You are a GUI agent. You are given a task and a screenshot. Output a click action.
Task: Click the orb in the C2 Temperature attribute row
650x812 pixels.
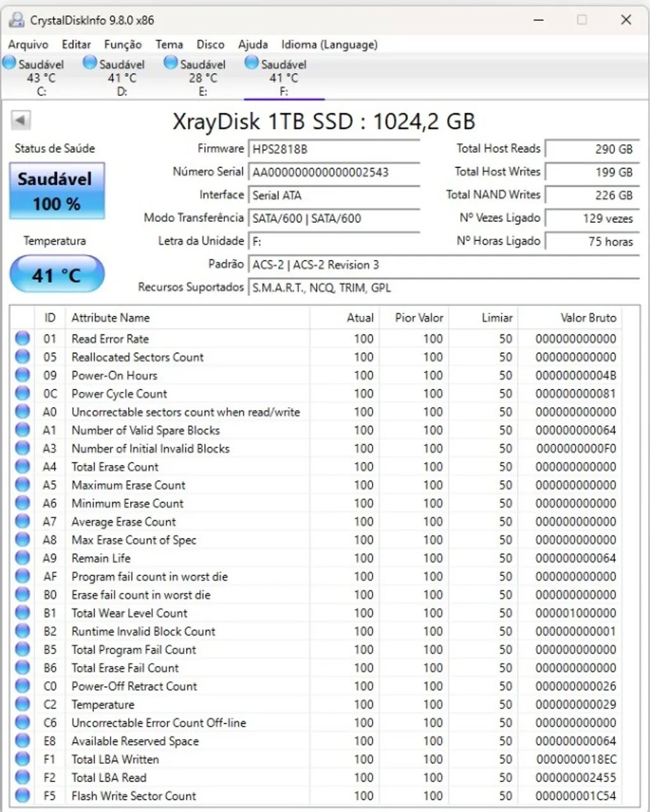click(x=23, y=704)
